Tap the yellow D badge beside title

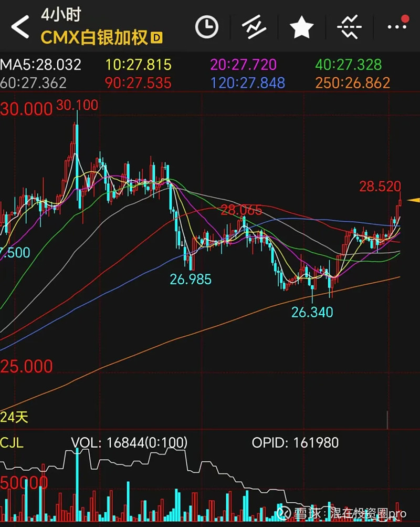click(156, 38)
